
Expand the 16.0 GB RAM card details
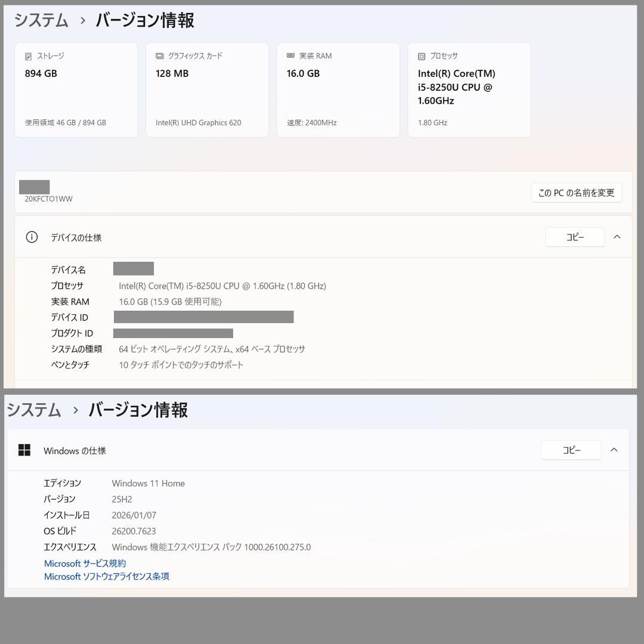point(338,89)
